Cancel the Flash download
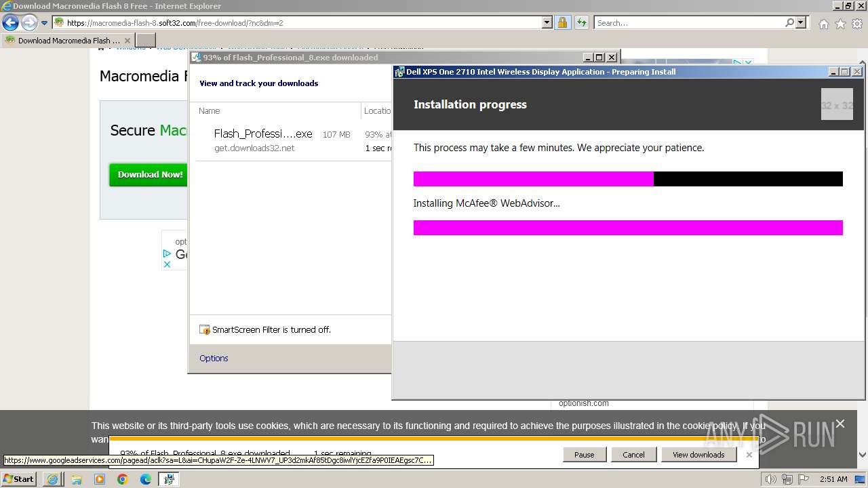This screenshot has height=488, width=868. (633, 455)
